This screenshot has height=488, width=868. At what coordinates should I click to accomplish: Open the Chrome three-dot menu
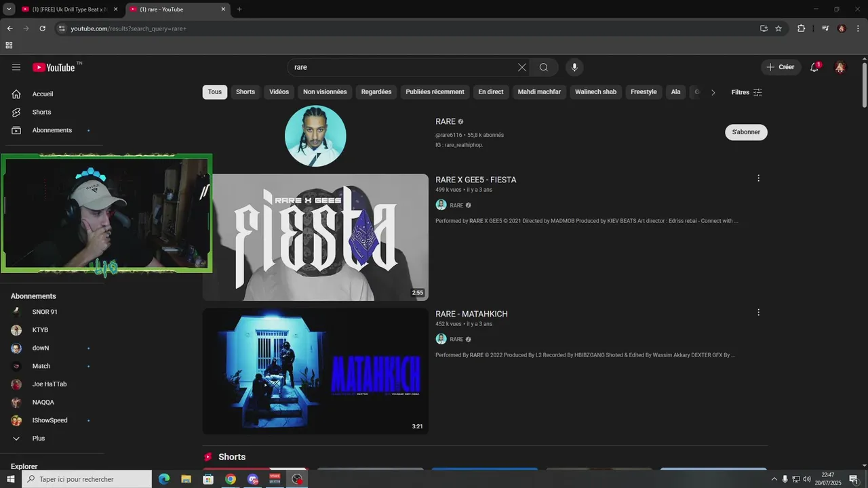(x=859, y=28)
